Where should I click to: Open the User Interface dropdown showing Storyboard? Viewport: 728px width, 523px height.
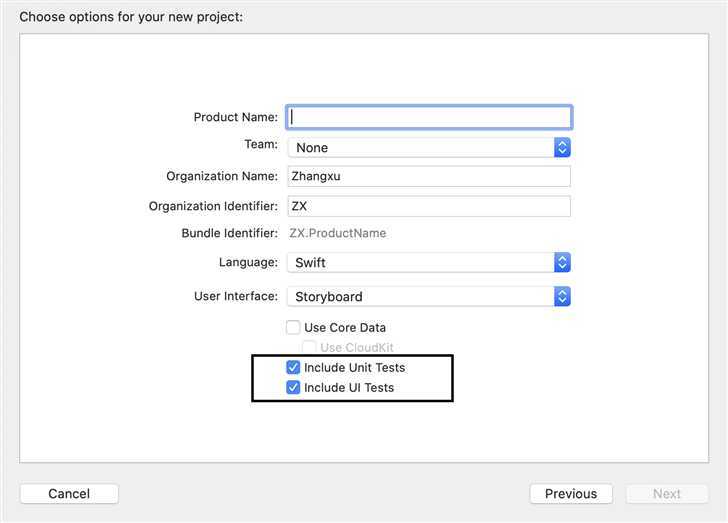pos(421,296)
